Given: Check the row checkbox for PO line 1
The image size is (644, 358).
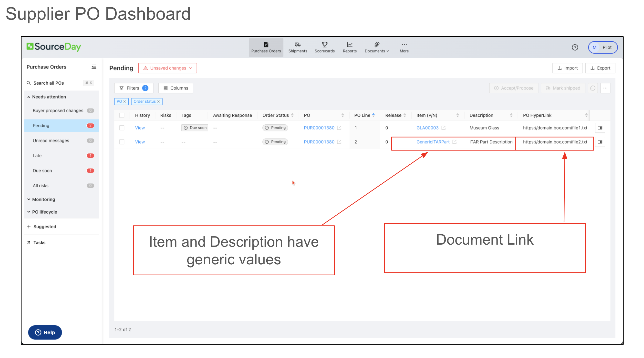Looking at the screenshot, I should point(122,128).
